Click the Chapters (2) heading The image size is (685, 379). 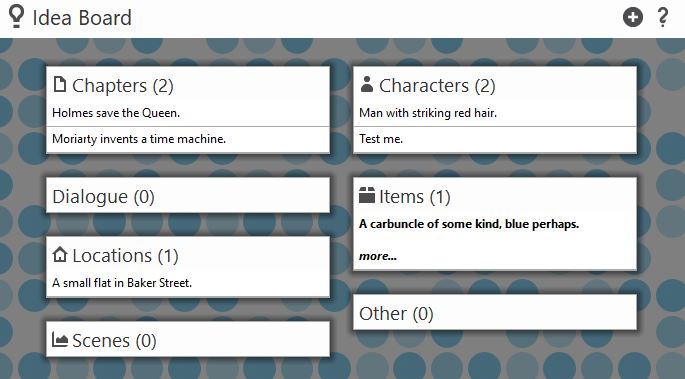point(123,86)
